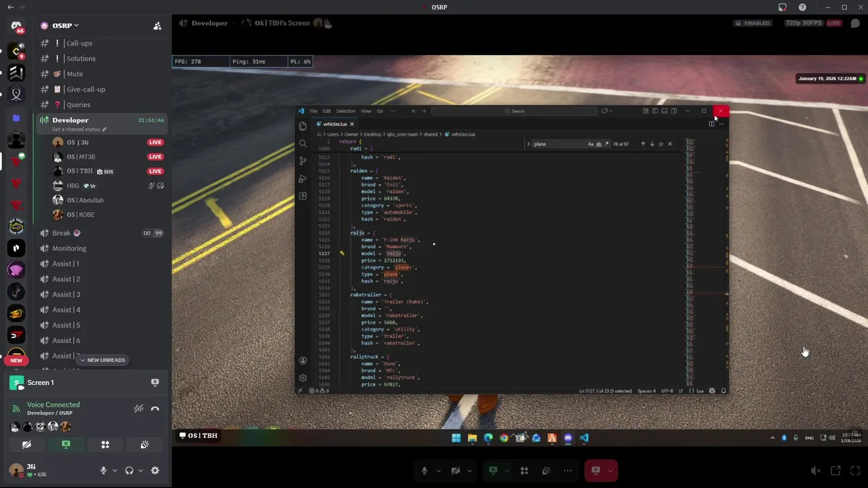Open soundboard in bottom call bar
This screenshot has width=868, height=488.
[546, 470]
